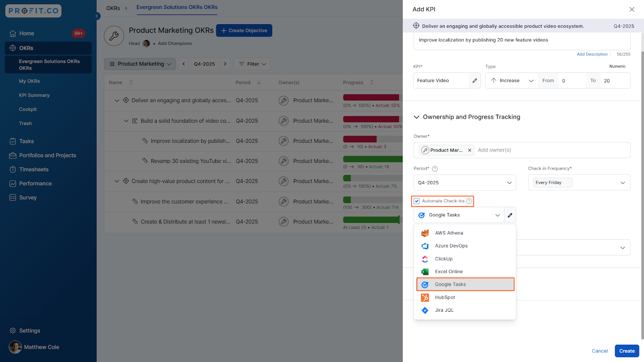644x362 pixels.
Task: Open Tasks in the sidebar
Action: point(27,141)
